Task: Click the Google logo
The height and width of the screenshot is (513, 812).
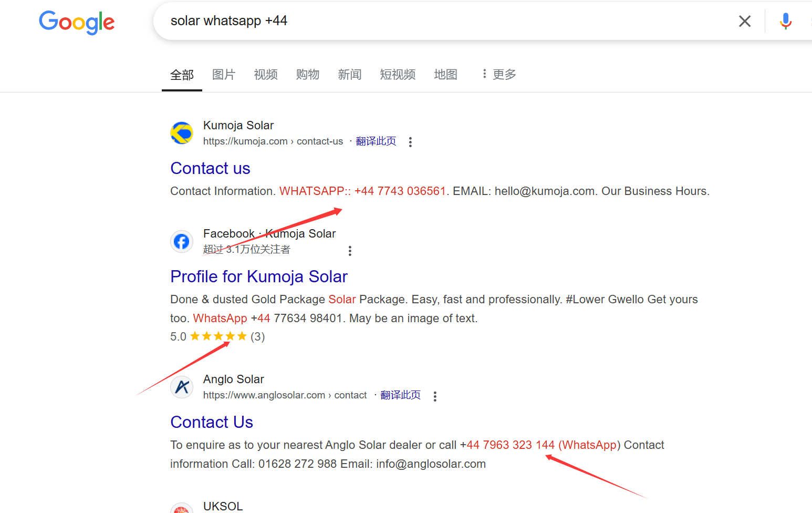Action: [x=77, y=22]
